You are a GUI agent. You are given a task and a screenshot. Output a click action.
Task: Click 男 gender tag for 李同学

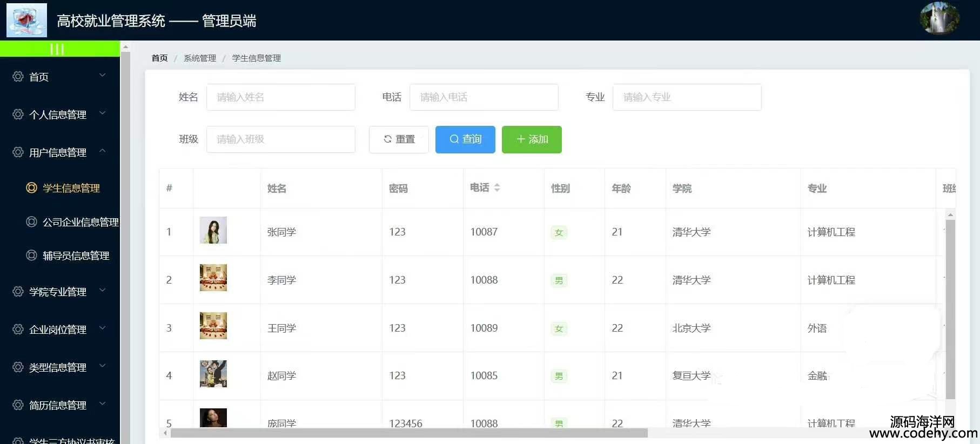[x=559, y=280]
